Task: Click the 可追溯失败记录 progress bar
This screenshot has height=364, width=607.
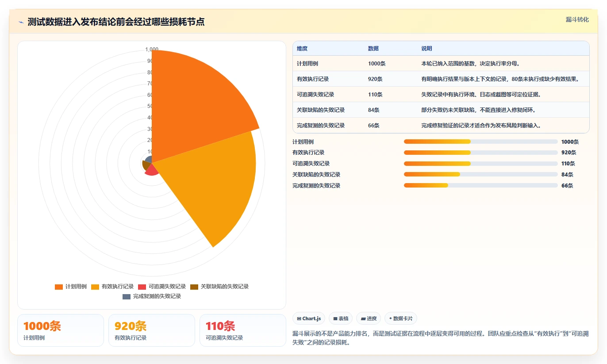Action: 480,164
